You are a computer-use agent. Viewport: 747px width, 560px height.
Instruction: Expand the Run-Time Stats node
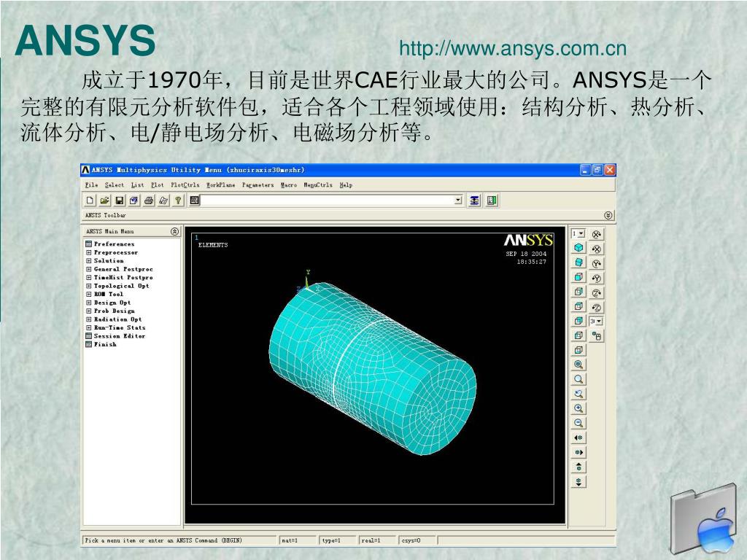pos(88,327)
